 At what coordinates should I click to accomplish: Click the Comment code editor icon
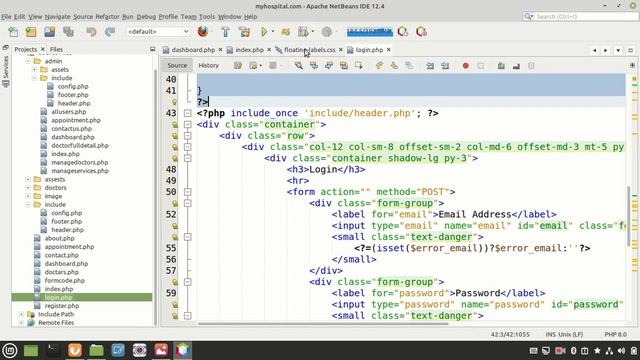(x=501, y=65)
